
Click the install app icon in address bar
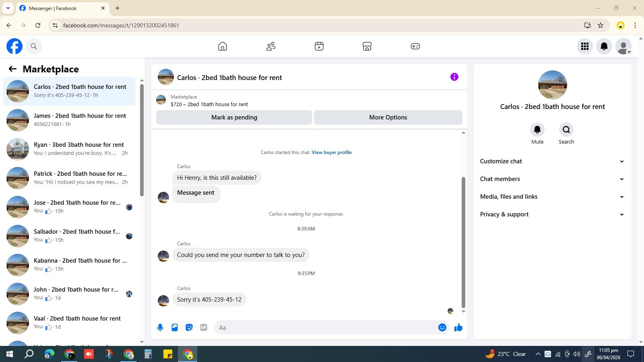pyautogui.click(x=588, y=25)
